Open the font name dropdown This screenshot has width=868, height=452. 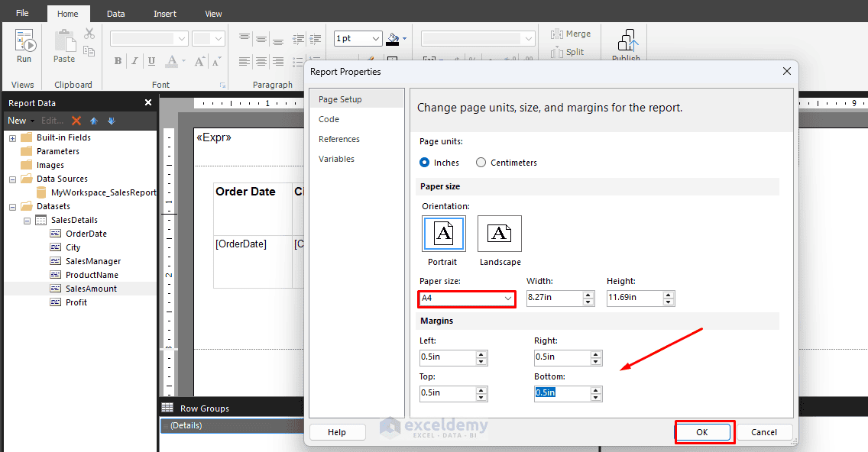(x=182, y=39)
